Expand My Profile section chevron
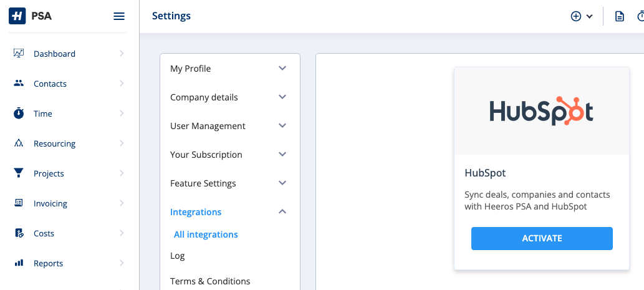The width and height of the screenshot is (644, 290). [282, 68]
